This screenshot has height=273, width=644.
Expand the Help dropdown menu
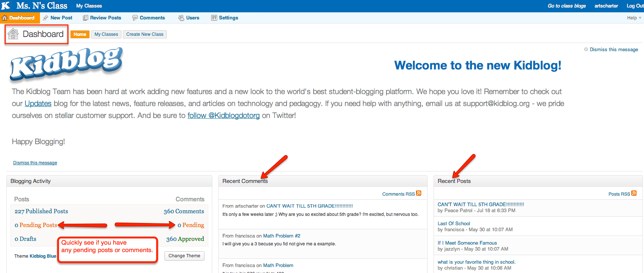click(x=634, y=18)
